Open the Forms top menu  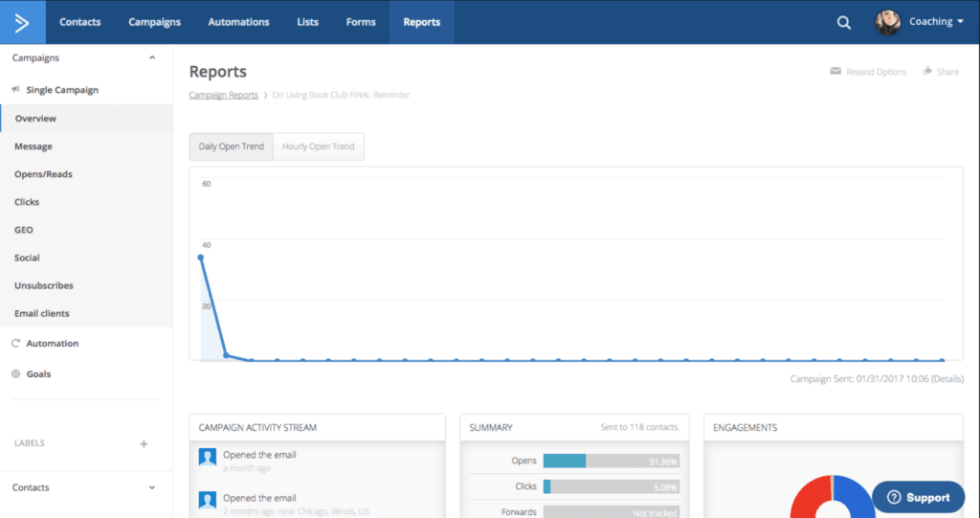point(361,22)
